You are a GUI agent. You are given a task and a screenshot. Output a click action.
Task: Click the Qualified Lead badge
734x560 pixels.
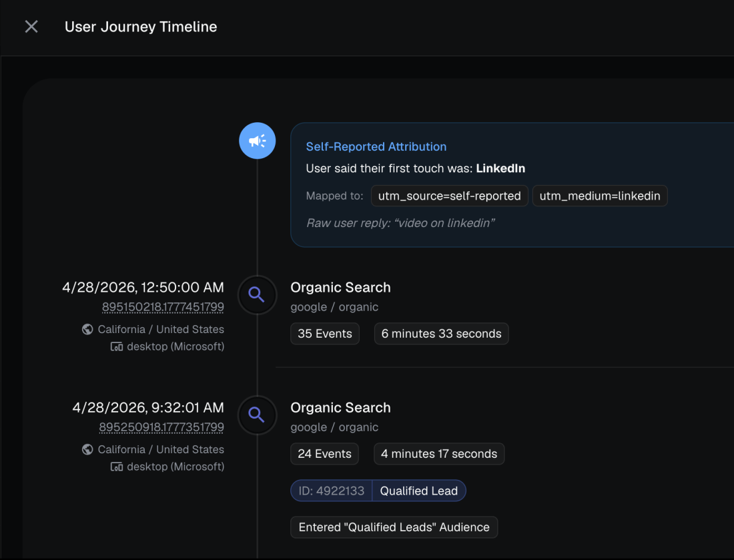click(x=419, y=491)
